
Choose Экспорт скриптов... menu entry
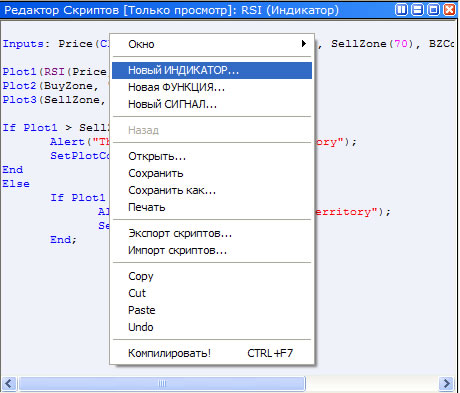click(x=212, y=233)
